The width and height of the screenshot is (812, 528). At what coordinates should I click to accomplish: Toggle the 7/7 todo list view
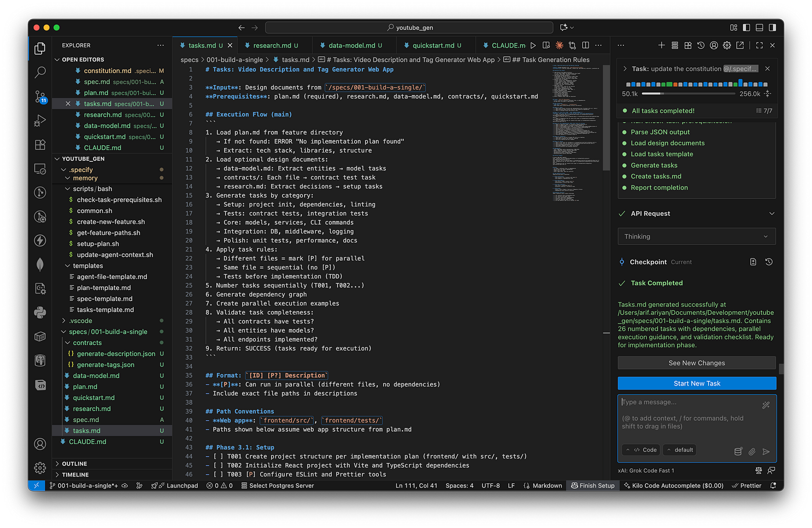pyautogui.click(x=764, y=111)
